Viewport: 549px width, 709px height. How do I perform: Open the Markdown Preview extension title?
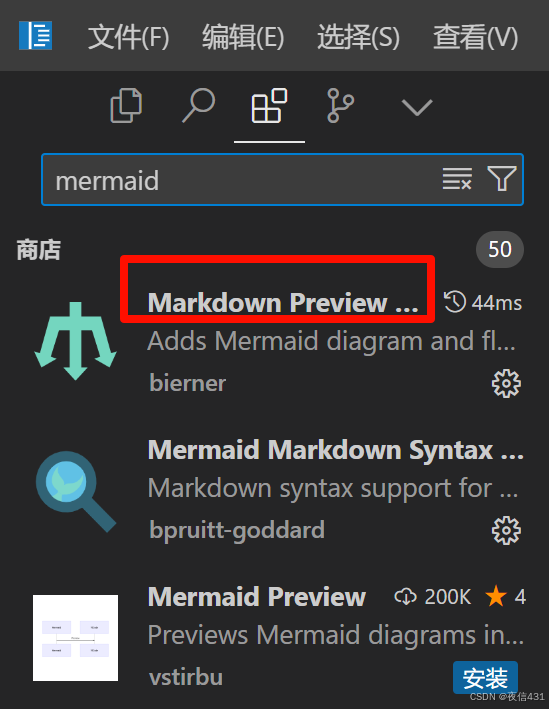[283, 303]
